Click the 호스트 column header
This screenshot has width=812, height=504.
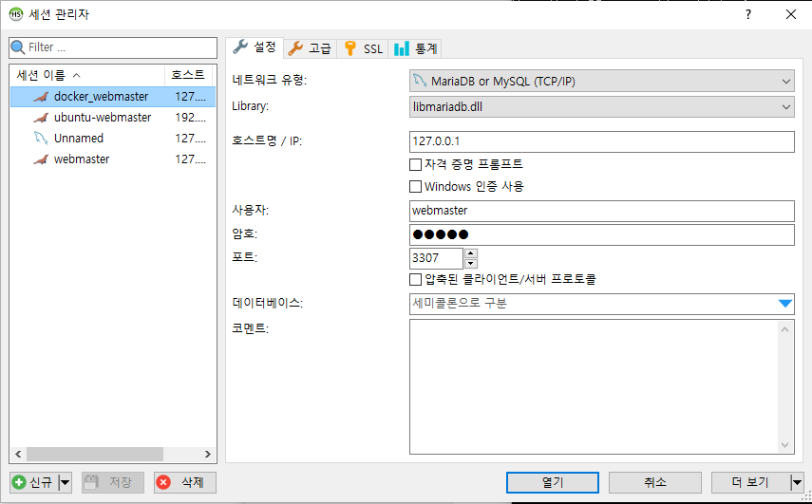(188, 76)
